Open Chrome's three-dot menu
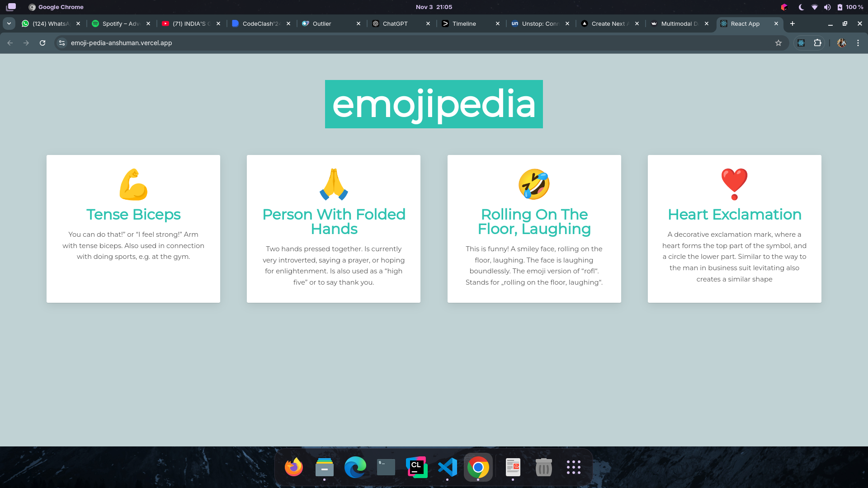 pyautogui.click(x=859, y=43)
